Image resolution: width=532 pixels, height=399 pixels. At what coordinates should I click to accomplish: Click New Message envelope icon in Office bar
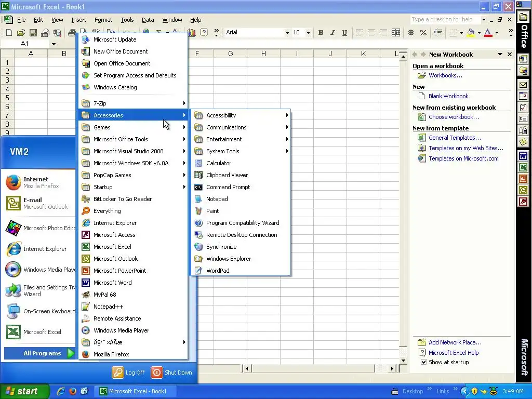[523, 85]
